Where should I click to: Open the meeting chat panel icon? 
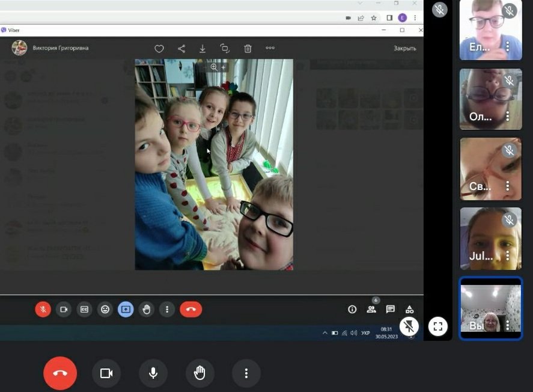(x=390, y=309)
